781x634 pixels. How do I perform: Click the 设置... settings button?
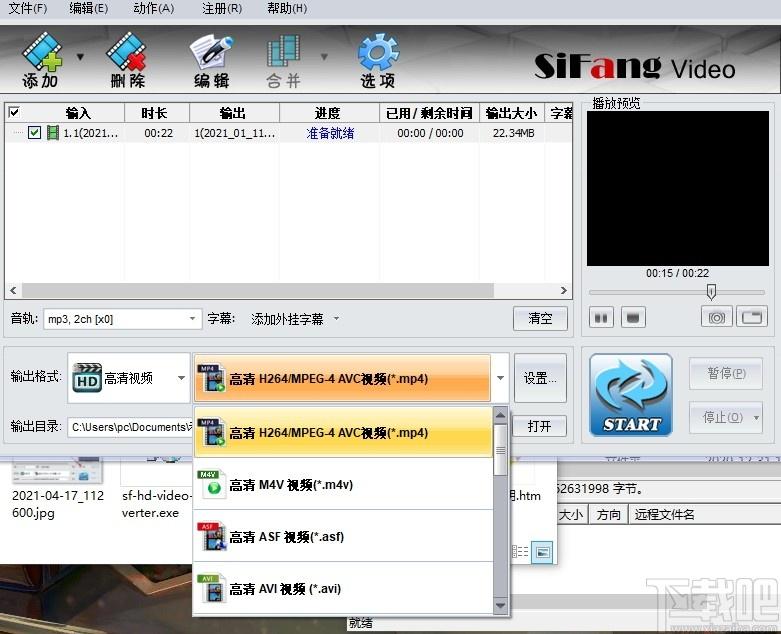(540, 378)
